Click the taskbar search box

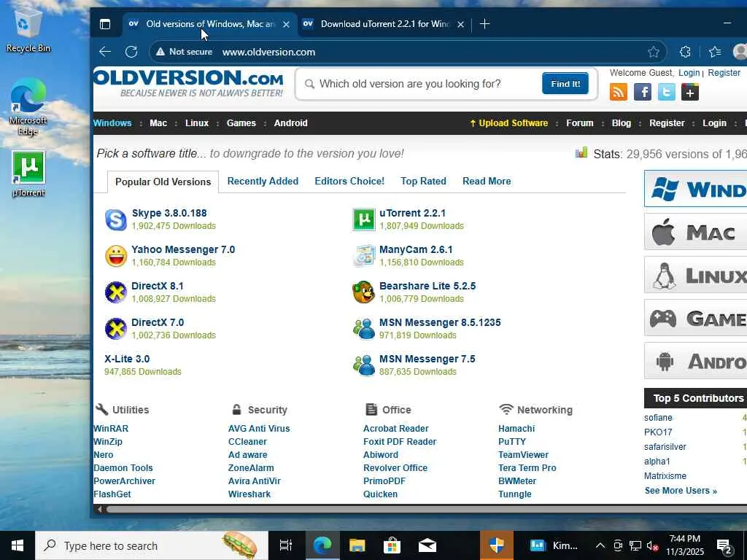[152, 545]
